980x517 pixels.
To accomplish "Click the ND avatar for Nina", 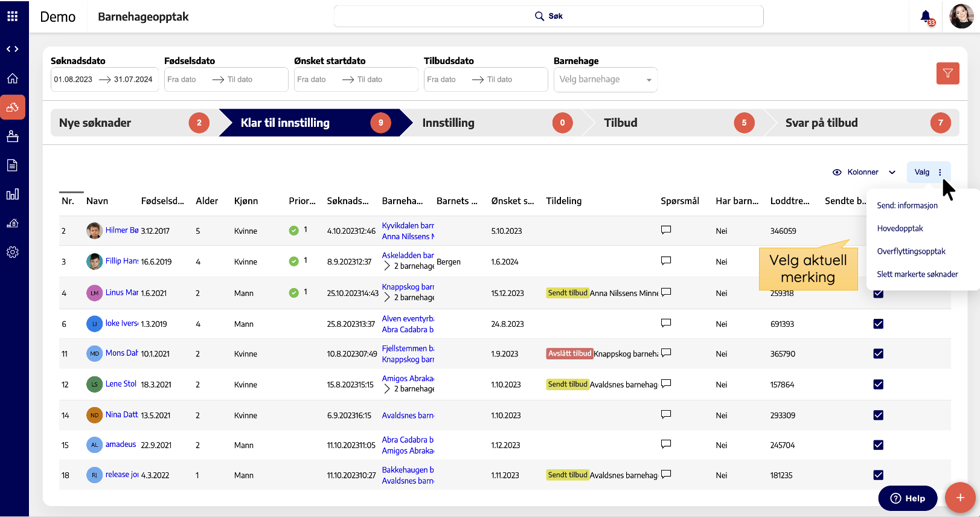I will coord(95,415).
